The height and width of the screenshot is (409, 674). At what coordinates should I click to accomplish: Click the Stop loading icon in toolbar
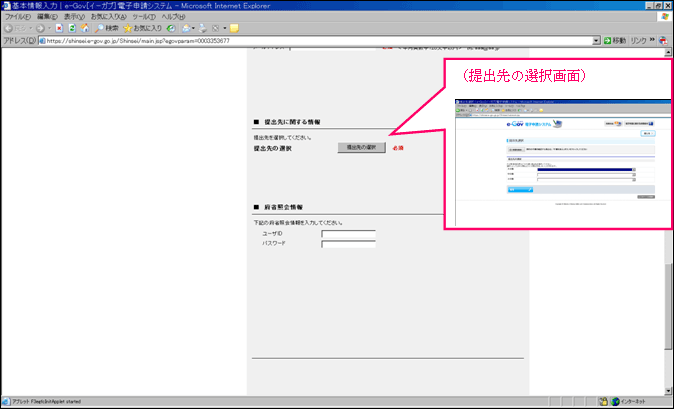click(59, 28)
